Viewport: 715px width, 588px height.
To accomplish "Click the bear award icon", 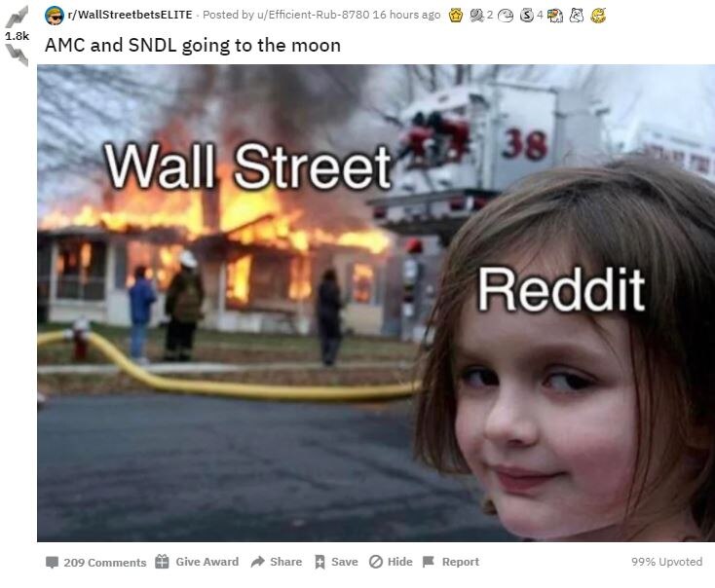I will click(x=577, y=16).
